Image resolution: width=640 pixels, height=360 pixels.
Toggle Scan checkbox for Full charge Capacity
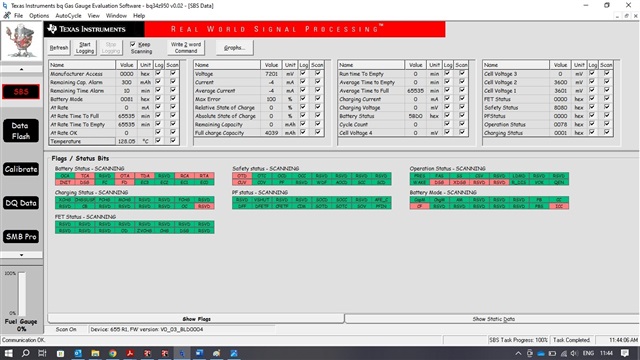317,132
